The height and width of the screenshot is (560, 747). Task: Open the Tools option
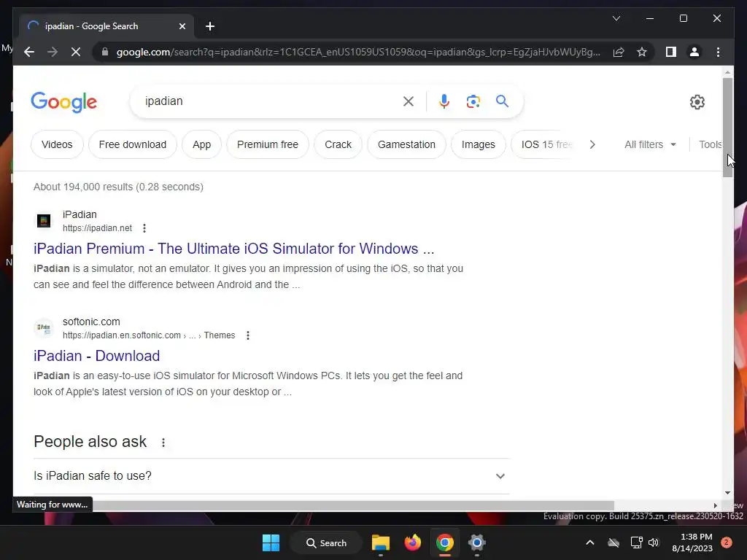[x=710, y=144]
